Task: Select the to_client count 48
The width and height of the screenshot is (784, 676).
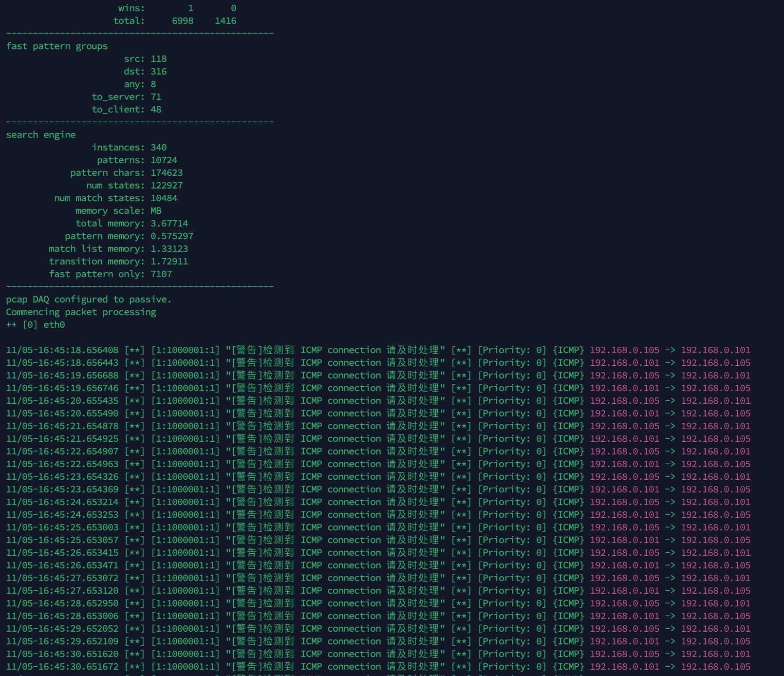Action: click(x=157, y=109)
